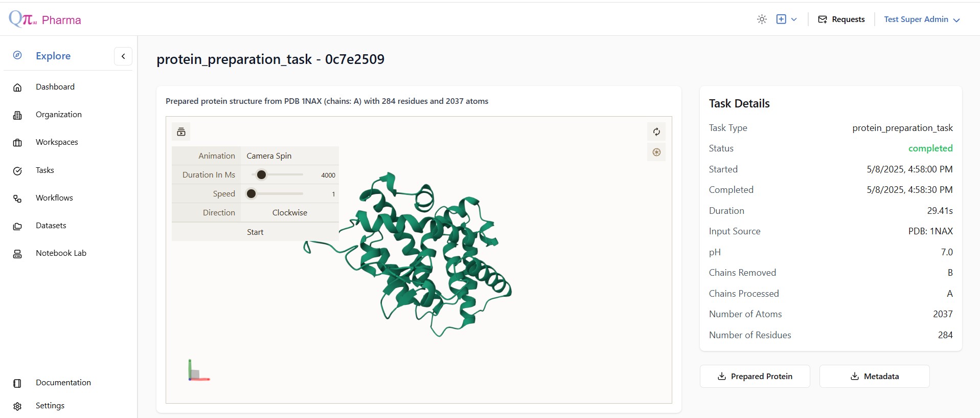Open Dashboard from the sidebar
Screen dimensions: 980x418
coord(55,87)
